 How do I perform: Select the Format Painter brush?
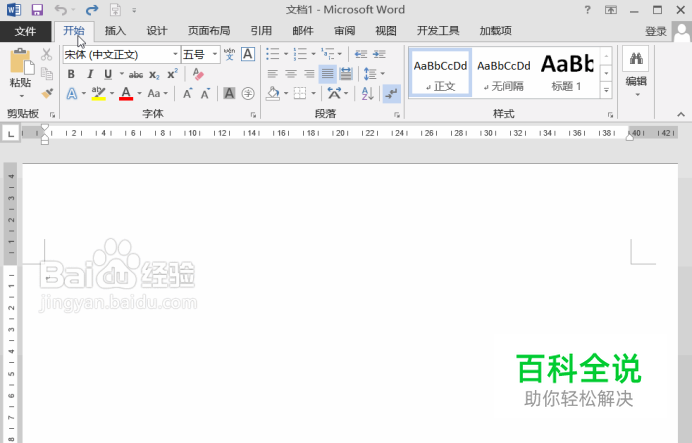click(46, 93)
